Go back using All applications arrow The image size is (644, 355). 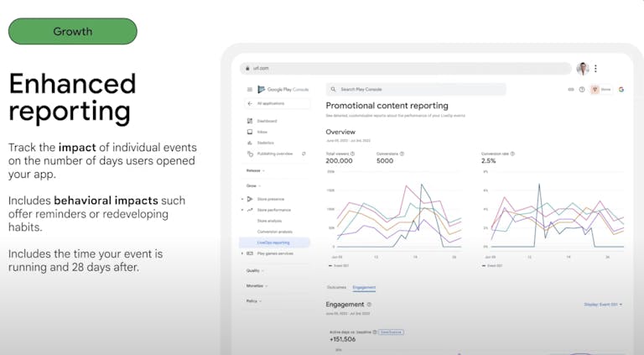tap(250, 103)
